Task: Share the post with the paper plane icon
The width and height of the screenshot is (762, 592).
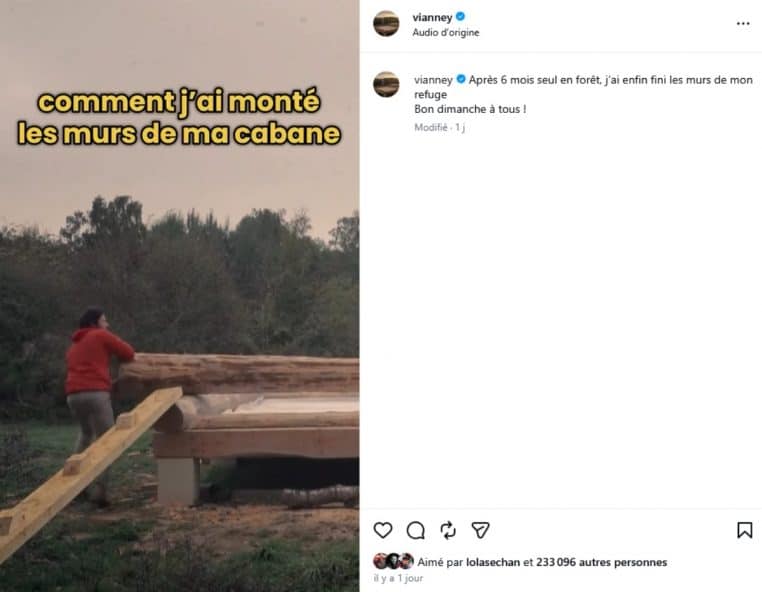Action: 481,530
